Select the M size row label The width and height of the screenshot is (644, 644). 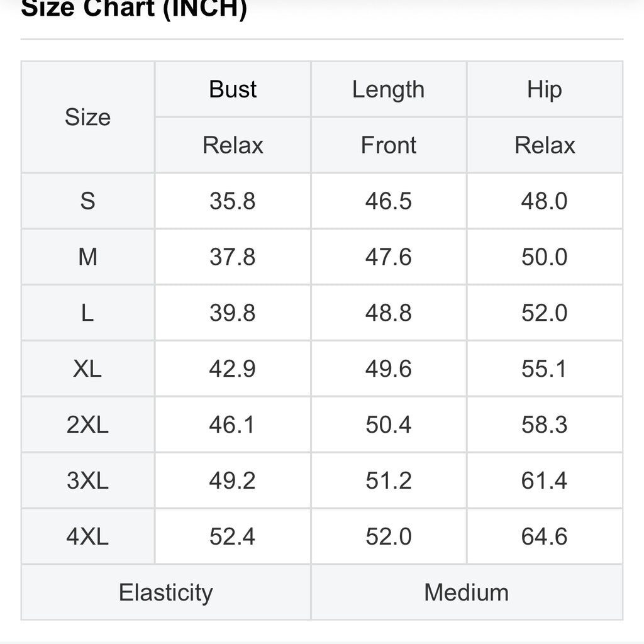pyautogui.click(x=88, y=257)
